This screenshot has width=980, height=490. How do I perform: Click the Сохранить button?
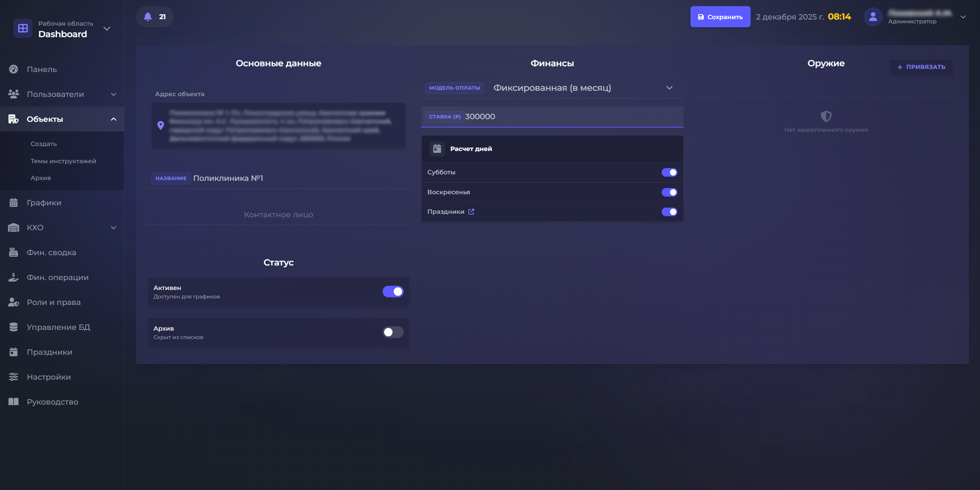[720, 17]
